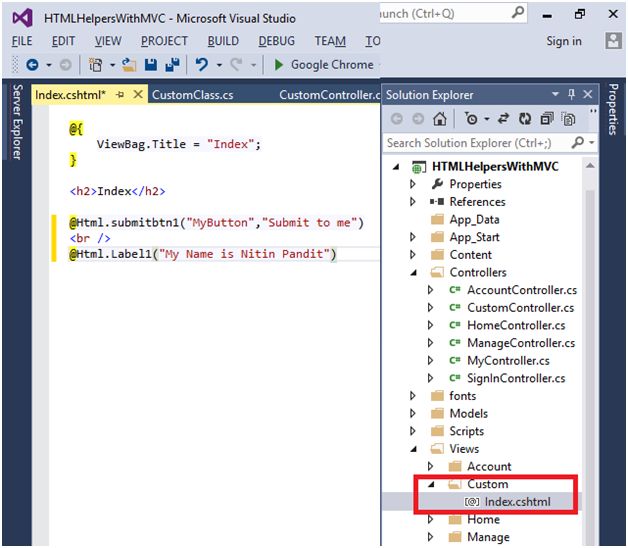Open the Solution Explorer window options dropdown
Viewport: 628px width, 548px height.
pyautogui.click(x=555, y=94)
